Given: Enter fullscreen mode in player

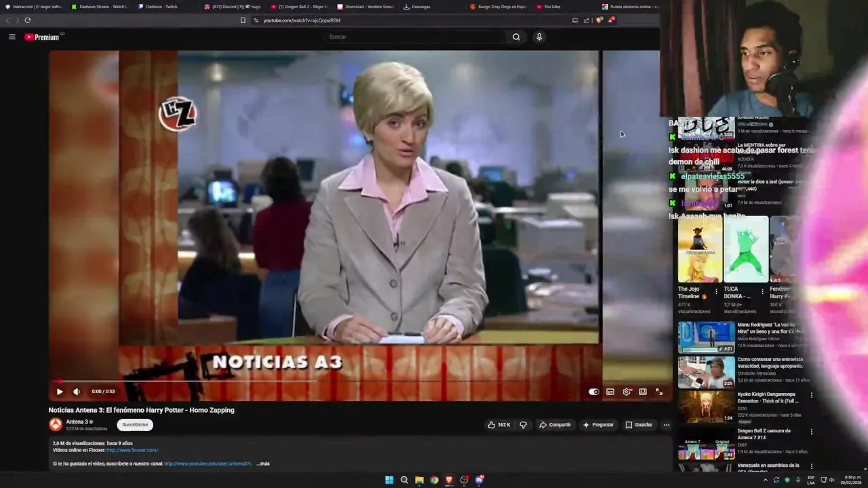Looking at the screenshot, I should (658, 392).
